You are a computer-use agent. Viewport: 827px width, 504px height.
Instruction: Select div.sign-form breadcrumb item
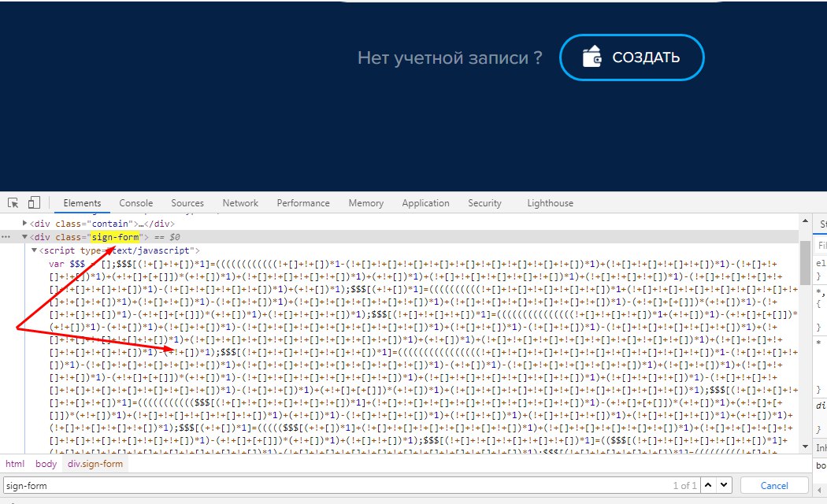[95, 464]
